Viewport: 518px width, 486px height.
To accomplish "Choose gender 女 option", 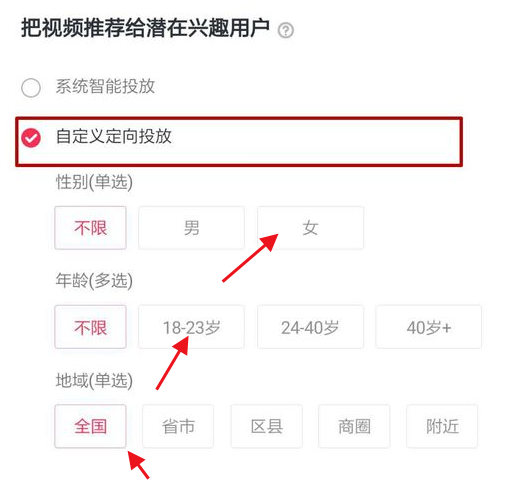I will (x=310, y=228).
